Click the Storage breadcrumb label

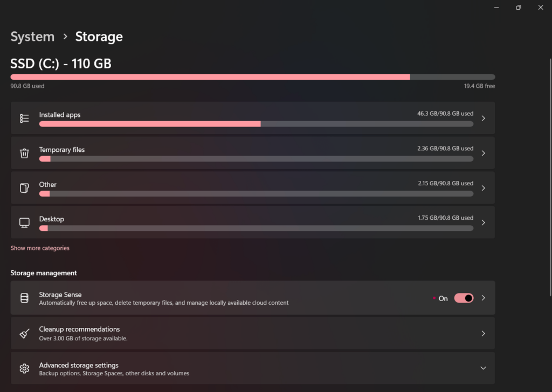(x=99, y=37)
